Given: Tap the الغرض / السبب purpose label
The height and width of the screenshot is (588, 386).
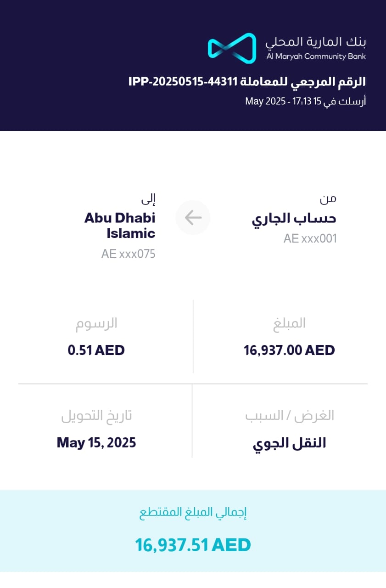Looking at the screenshot, I should (289, 416).
